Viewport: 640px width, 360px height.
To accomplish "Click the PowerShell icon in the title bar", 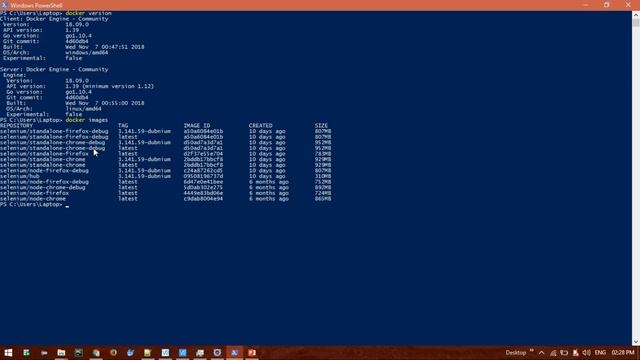I will point(4,5).
